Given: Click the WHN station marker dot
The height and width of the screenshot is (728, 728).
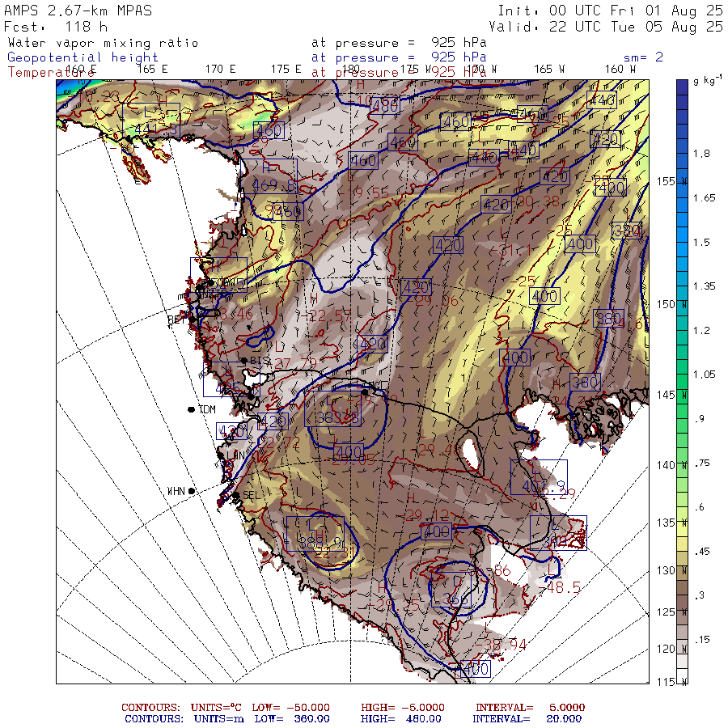Looking at the screenshot, I should click(191, 491).
